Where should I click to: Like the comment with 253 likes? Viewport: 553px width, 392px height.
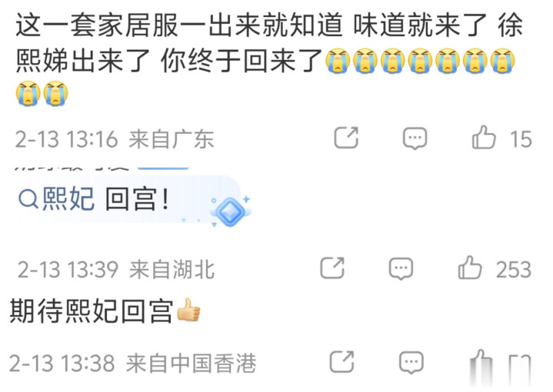[x=470, y=268]
